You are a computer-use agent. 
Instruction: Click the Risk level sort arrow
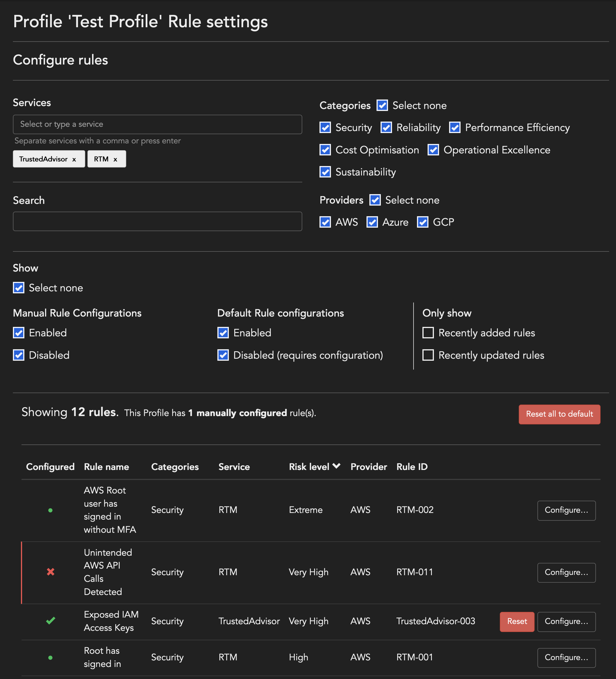coord(336,466)
